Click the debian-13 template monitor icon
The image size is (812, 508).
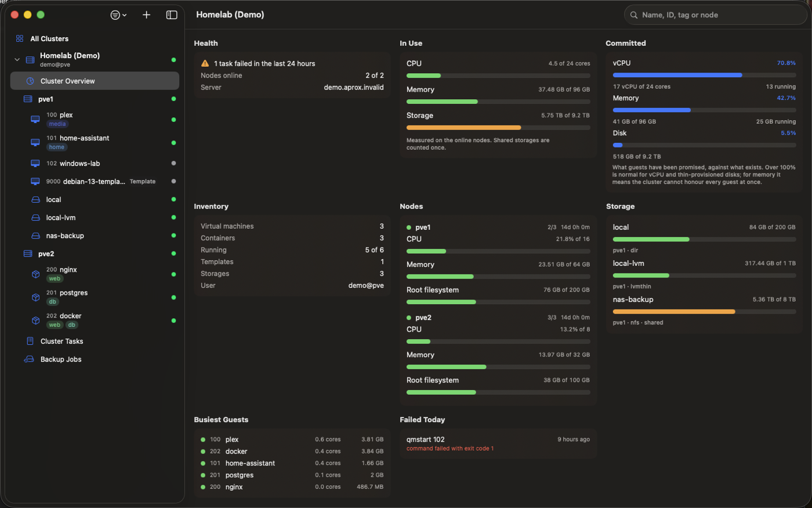(x=35, y=182)
